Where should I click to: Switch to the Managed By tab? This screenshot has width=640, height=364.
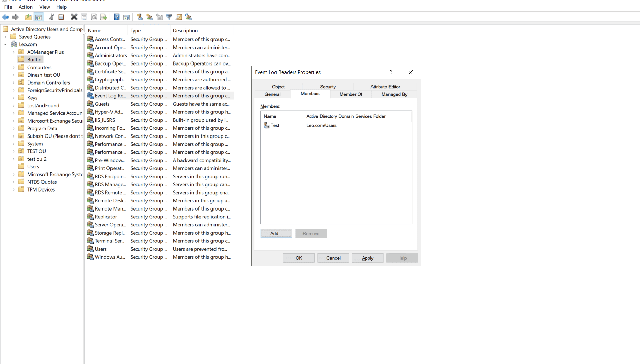click(x=394, y=94)
